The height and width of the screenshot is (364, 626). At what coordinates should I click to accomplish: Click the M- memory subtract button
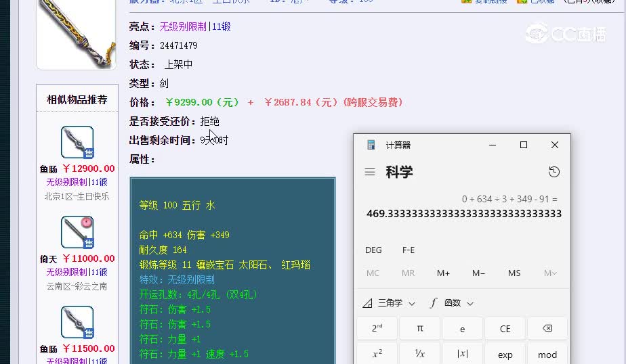(x=478, y=273)
